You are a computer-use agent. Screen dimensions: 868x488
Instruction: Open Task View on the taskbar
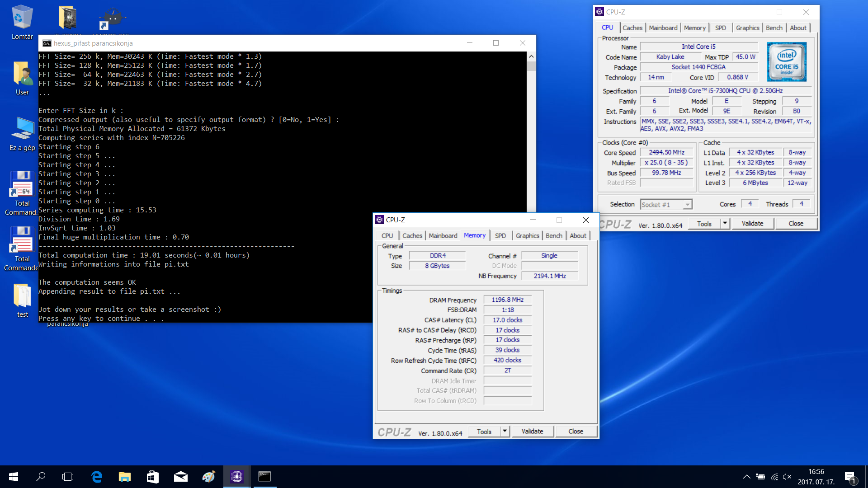point(68,477)
